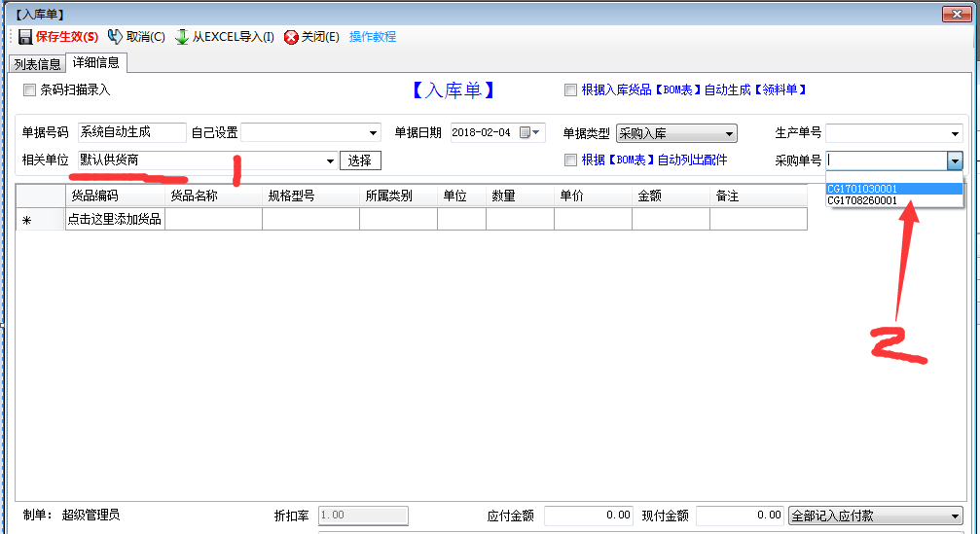980x534 pixels.
Task: Select purchase order CG1701030001 from list
Action: click(x=862, y=189)
